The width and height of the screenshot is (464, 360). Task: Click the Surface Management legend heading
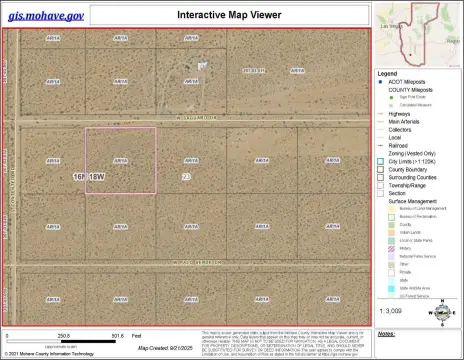[413, 201]
